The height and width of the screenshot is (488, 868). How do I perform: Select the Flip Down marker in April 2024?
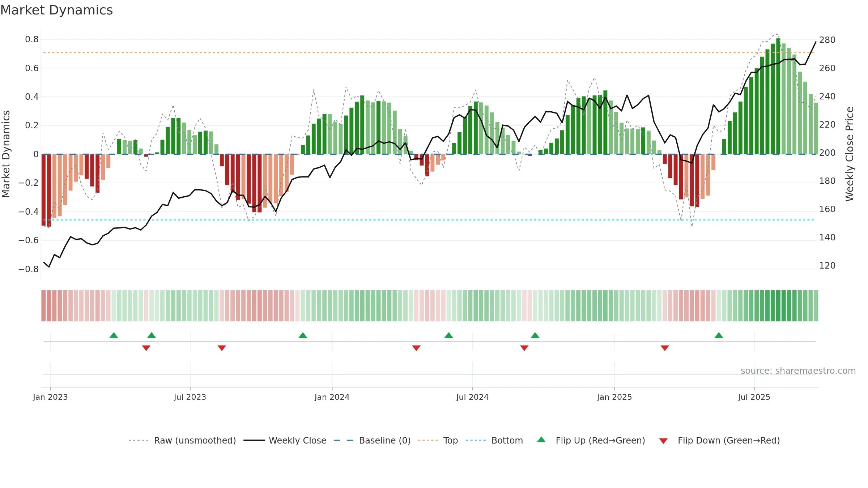416,348
